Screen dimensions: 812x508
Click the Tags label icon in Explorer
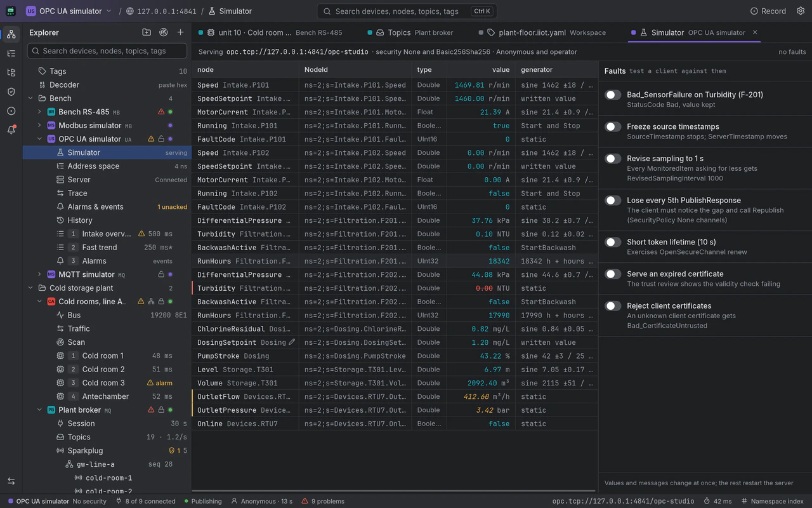(x=43, y=71)
